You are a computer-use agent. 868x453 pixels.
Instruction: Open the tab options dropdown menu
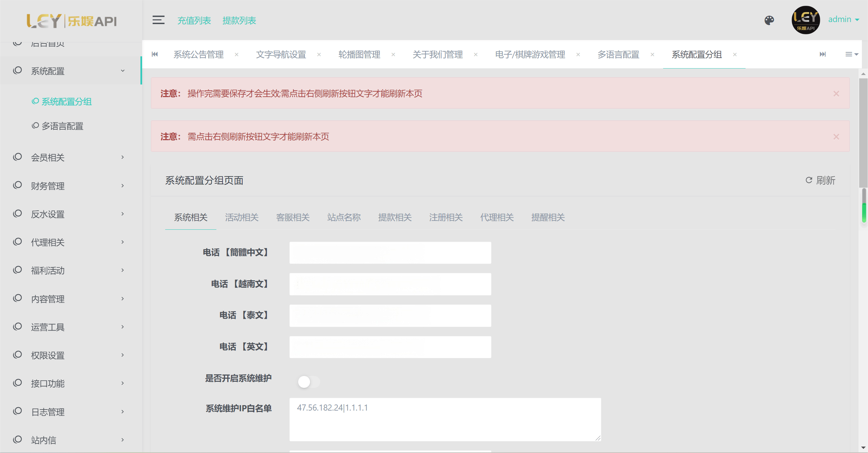[x=851, y=54]
